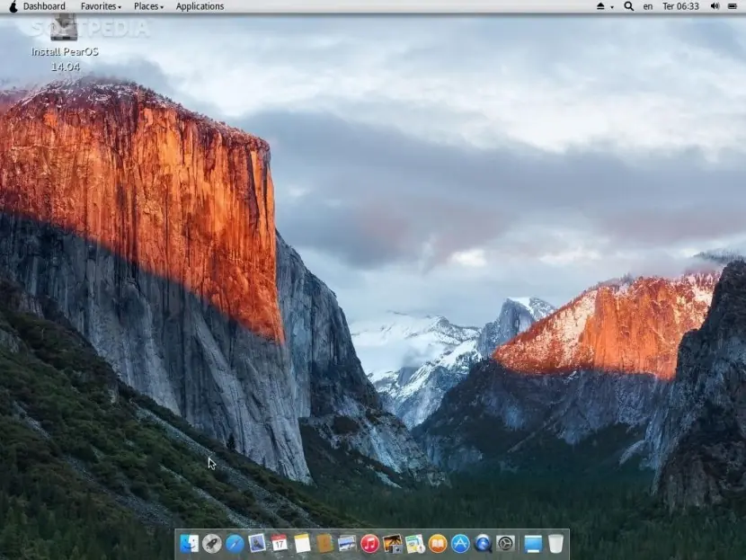This screenshot has width=746, height=560.
Task: Click the 'Ter 06:33' clock
Action: (x=680, y=6)
